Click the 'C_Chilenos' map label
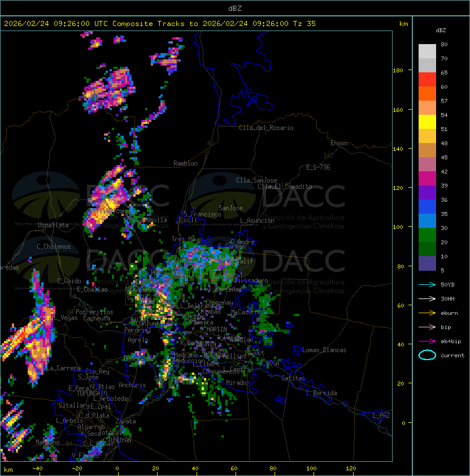470x476 pixels. tap(54, 246)
